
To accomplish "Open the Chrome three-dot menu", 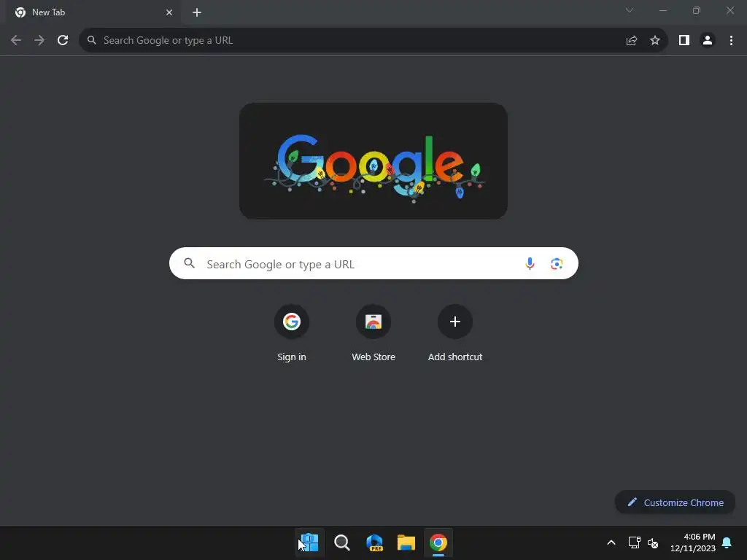I will (x=731, y=41).
